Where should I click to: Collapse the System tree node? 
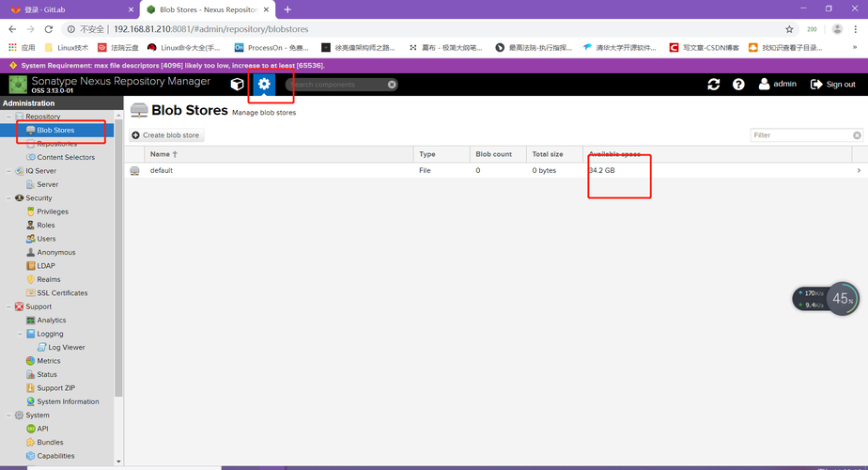(x=8, y=415)
